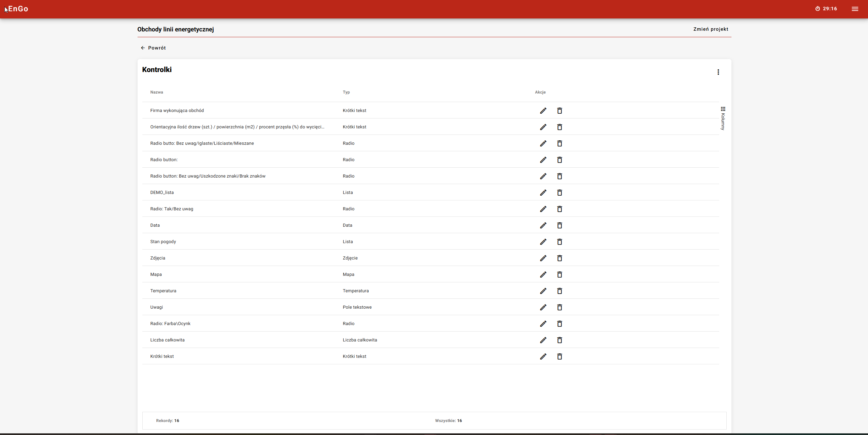Open the hamburger menu in header

(855, 9)
